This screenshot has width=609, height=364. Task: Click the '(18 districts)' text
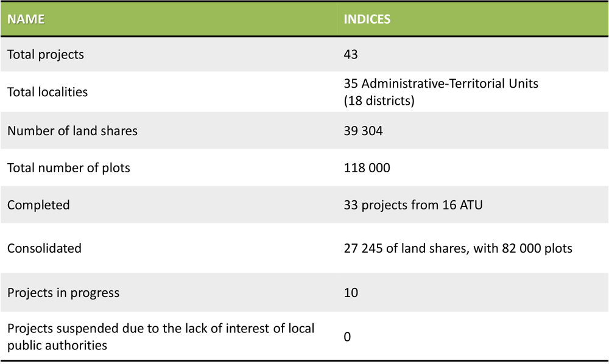[x=379, y=100]
